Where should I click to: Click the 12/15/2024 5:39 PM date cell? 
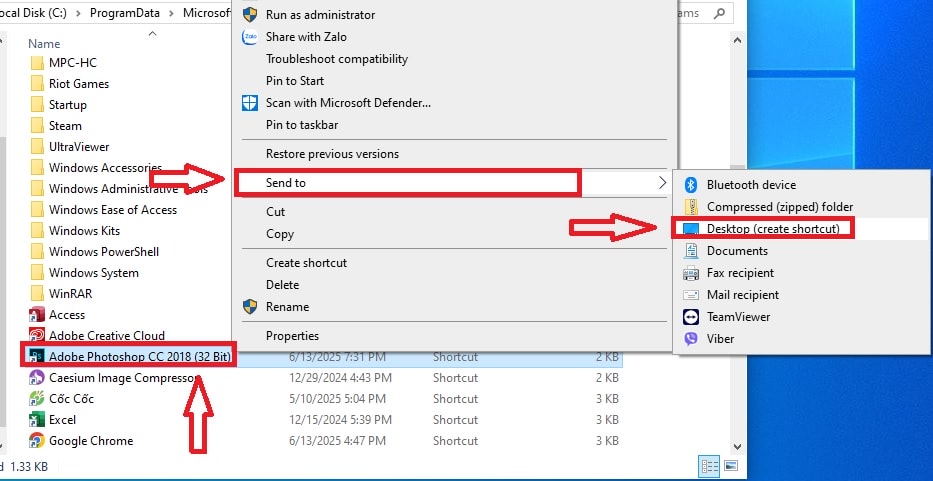(340, 420)
